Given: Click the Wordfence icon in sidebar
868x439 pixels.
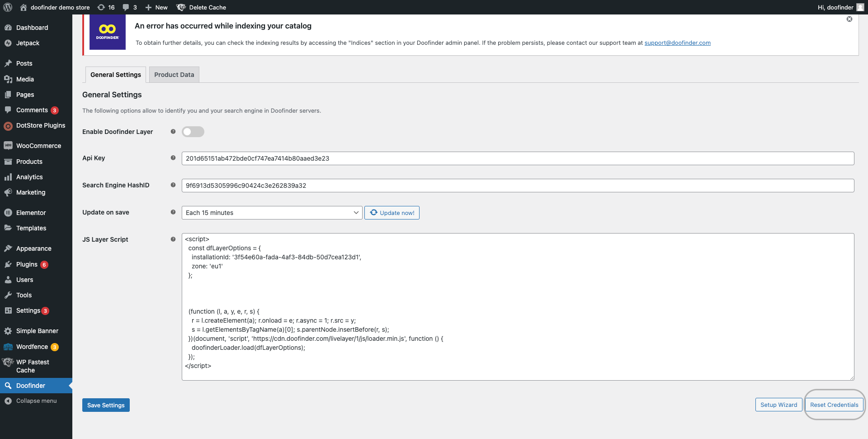Looking at the screenshot, I should point(8,347).
